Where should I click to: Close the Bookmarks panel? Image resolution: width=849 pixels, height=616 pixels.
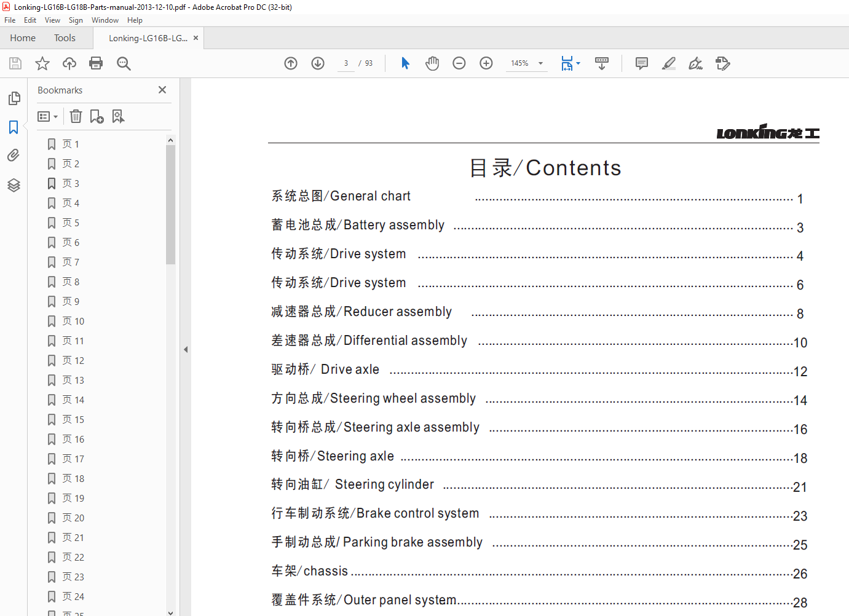tap(162, 90)
